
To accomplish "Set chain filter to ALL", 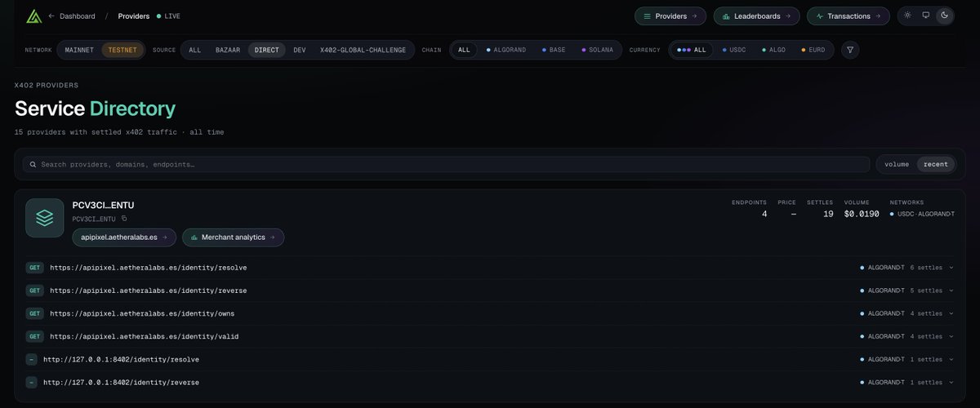I will pos(464,50).
